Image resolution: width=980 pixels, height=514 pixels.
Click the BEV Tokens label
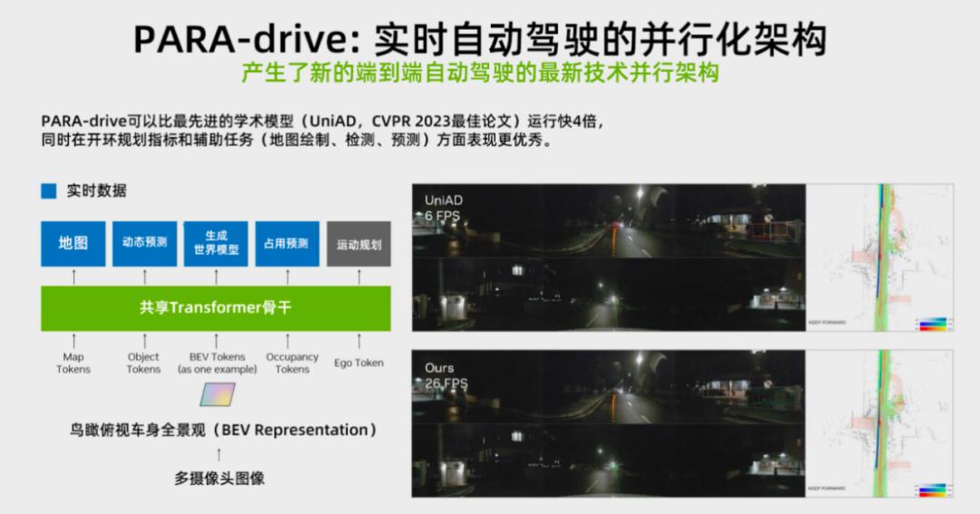tap(217, 363)
